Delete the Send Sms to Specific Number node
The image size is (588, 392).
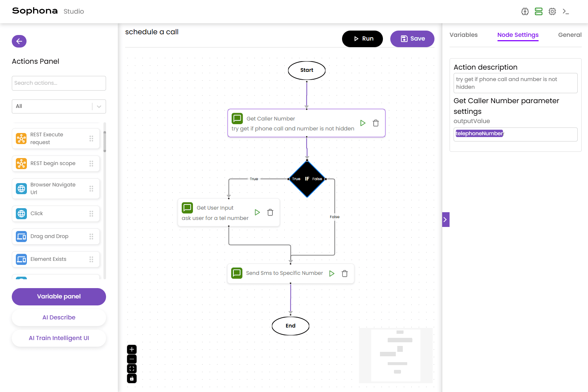click(345, 273)
